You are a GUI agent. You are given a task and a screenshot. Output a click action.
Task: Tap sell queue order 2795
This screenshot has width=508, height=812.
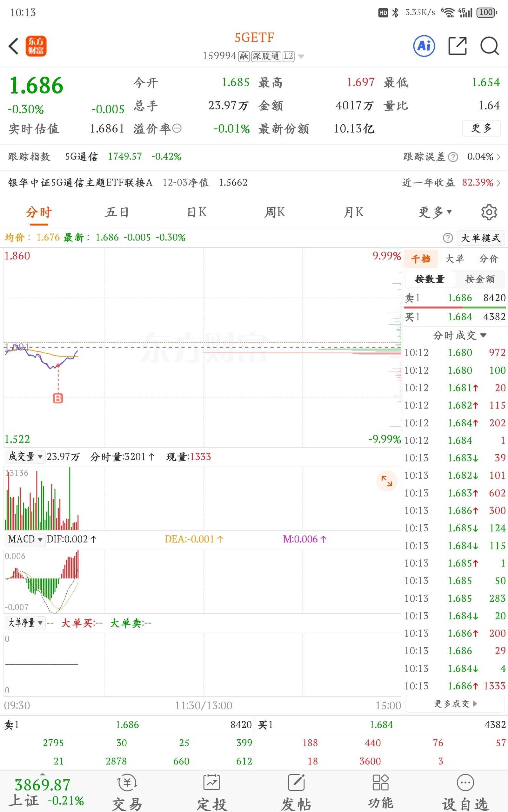[x=53, y=743]
